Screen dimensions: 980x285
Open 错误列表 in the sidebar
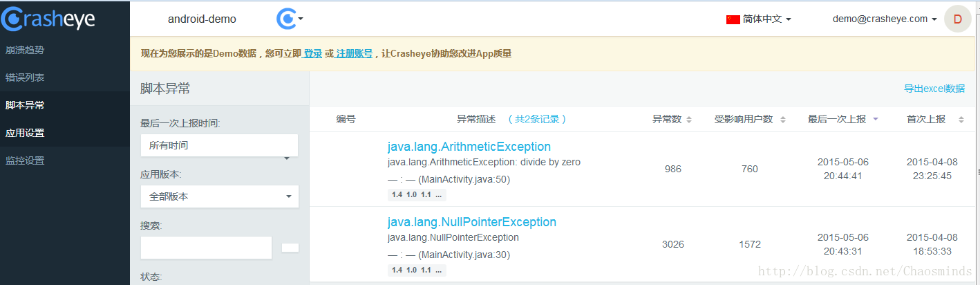25,77
